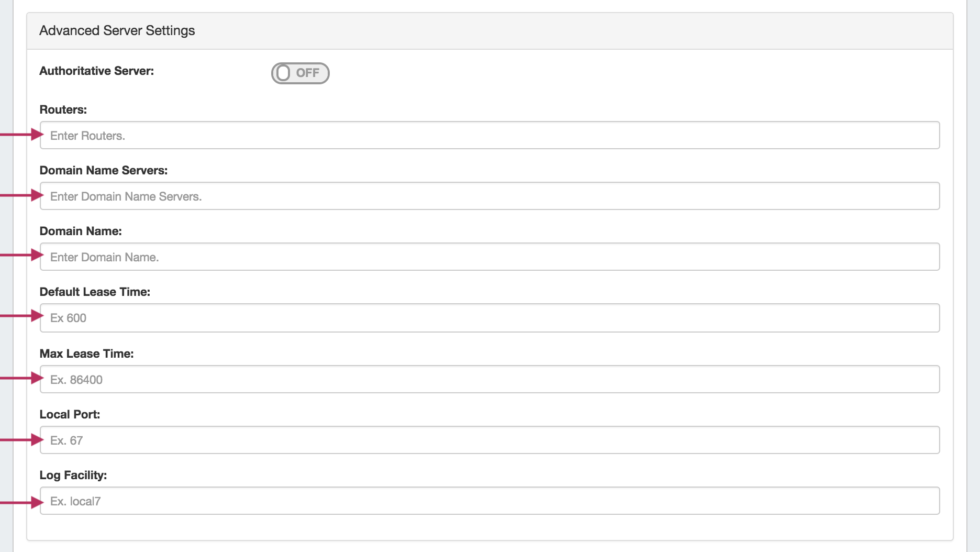980x552 pixels.
Task: Focus the Local Port field
Action: (489, 440)
